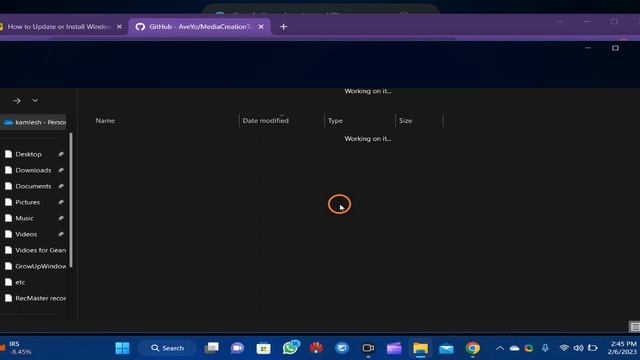Open Task View from the taskbar
This screenshot has width=640, height=360.
212,348
